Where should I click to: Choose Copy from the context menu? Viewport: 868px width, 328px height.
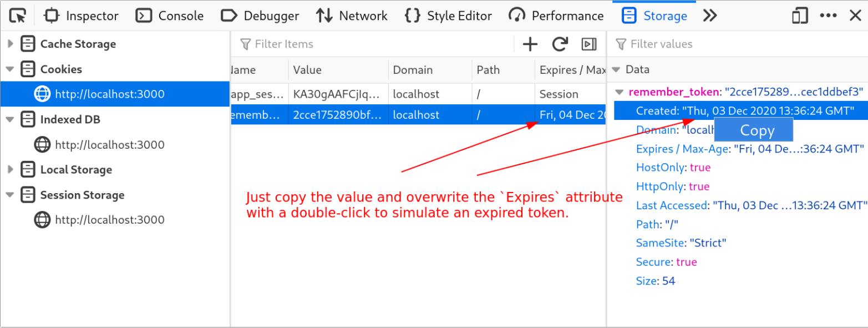pos(753,130)
